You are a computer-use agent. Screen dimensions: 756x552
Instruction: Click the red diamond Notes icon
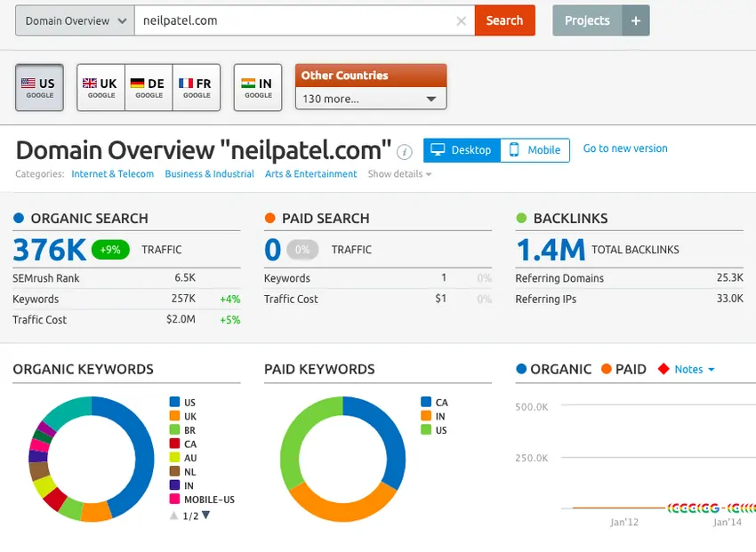[x=664, y=369]
